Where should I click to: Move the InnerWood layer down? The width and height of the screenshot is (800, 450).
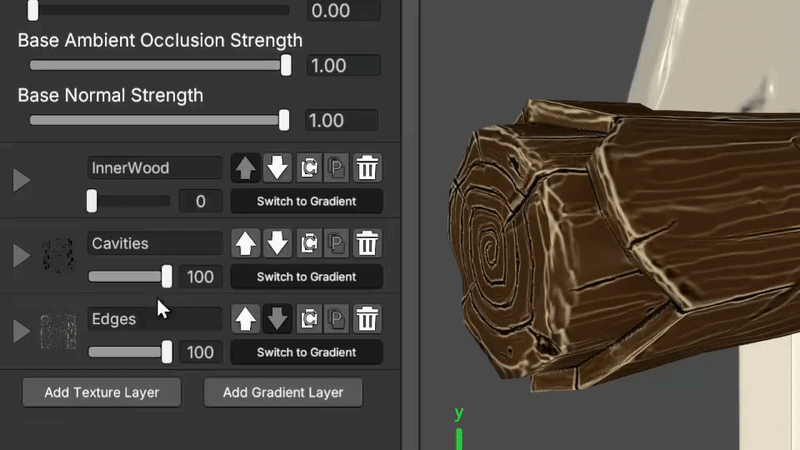[x=278, y=168]
